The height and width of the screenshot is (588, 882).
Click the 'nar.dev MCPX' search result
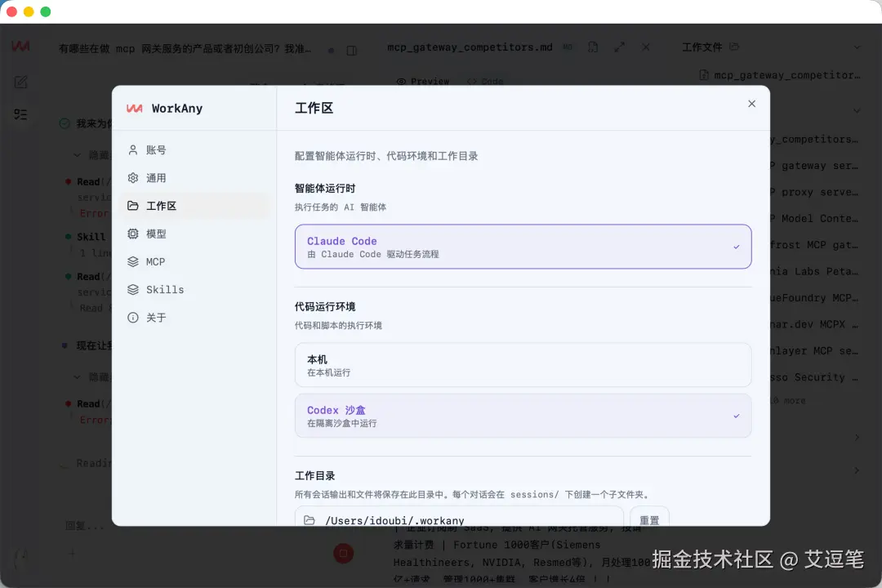pos(814,324)
